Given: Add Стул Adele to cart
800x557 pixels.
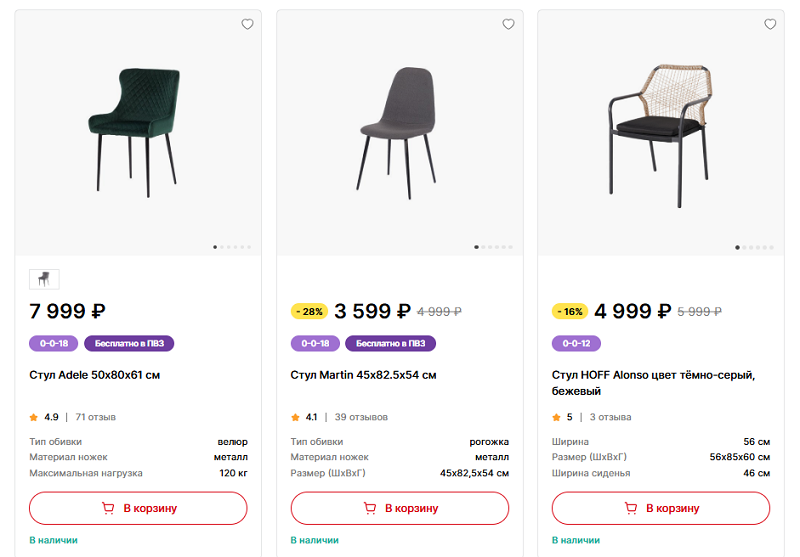Looking at the screenshot, I should coord(138,508).
